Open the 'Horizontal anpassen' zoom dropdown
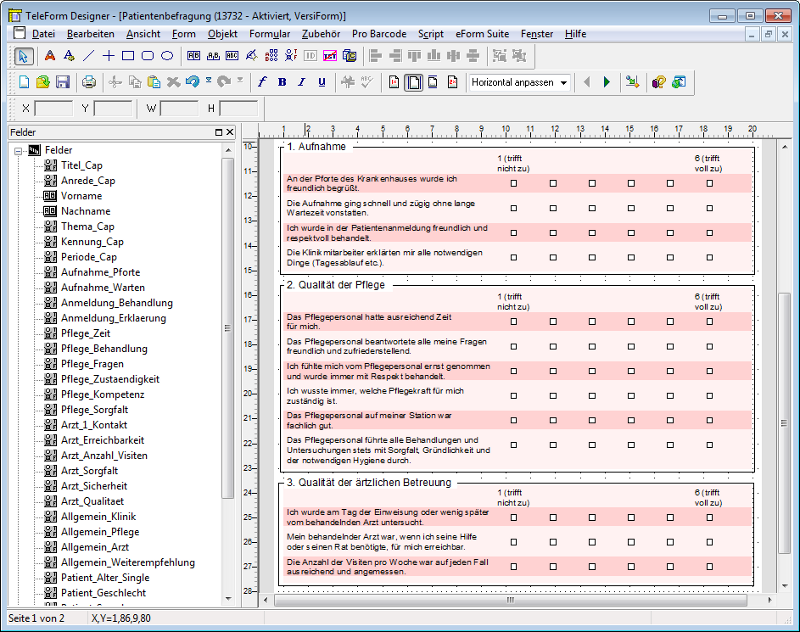The width and height of the screenshot is (800, 632). (564, 82)
